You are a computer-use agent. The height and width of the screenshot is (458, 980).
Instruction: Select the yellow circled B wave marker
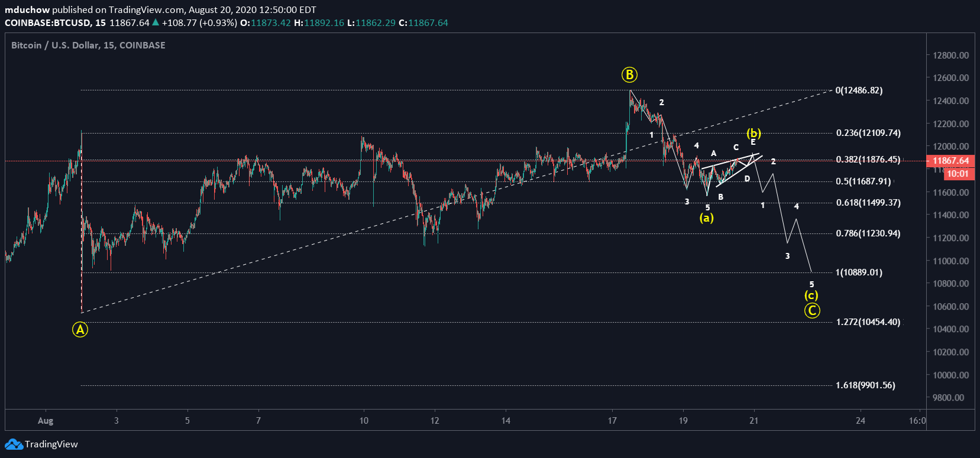point(629,74)
